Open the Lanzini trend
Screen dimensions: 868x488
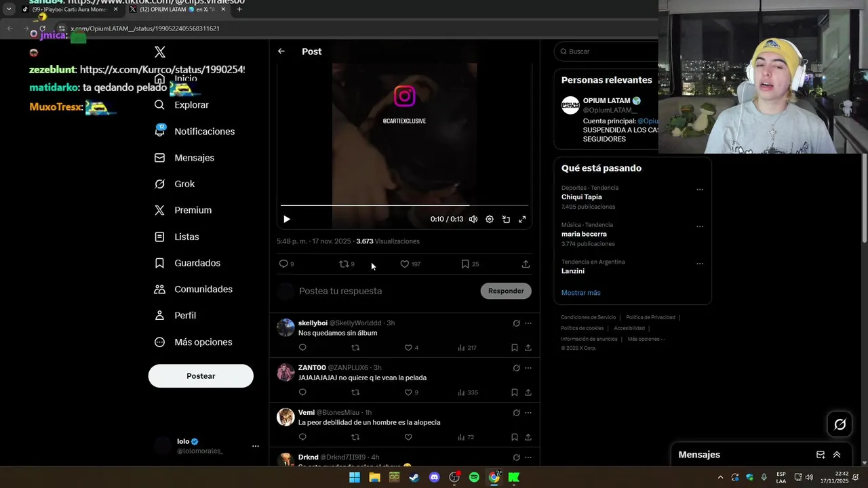573,271
